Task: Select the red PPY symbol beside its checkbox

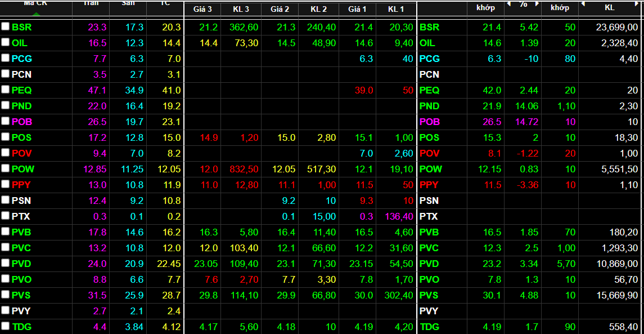Action: [21, 185]
